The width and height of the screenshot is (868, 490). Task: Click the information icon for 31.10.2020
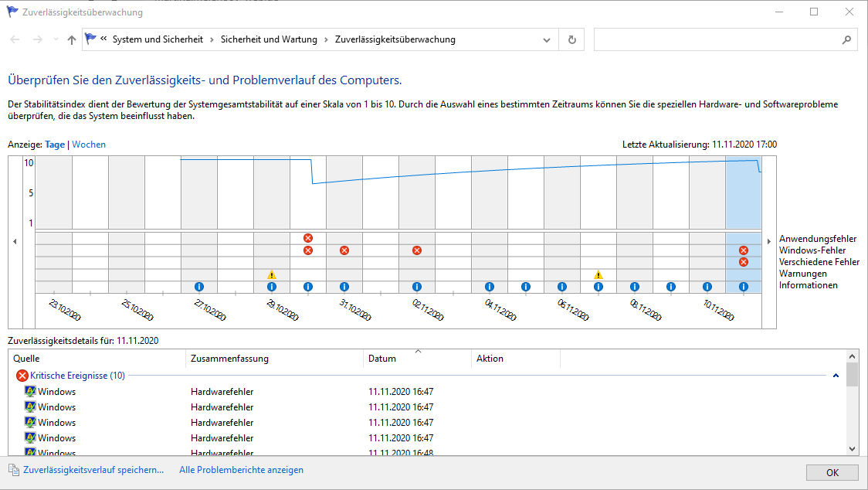tap(344, 287)
